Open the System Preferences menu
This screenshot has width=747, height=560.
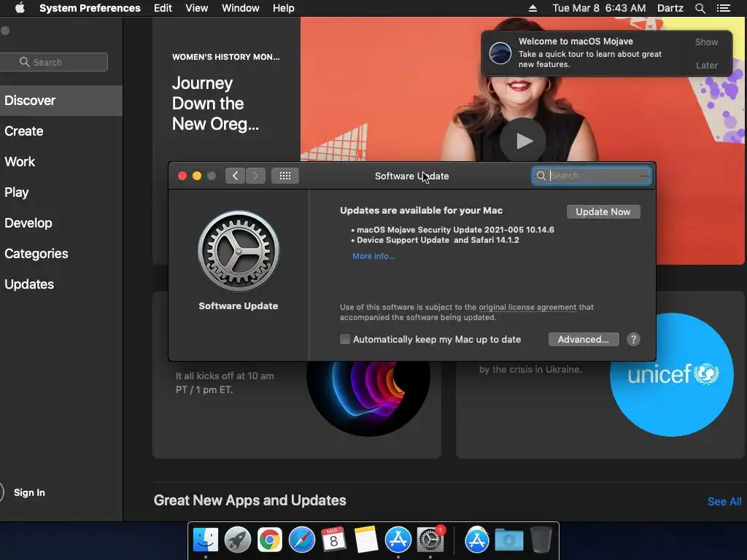(x=90, y=8)
